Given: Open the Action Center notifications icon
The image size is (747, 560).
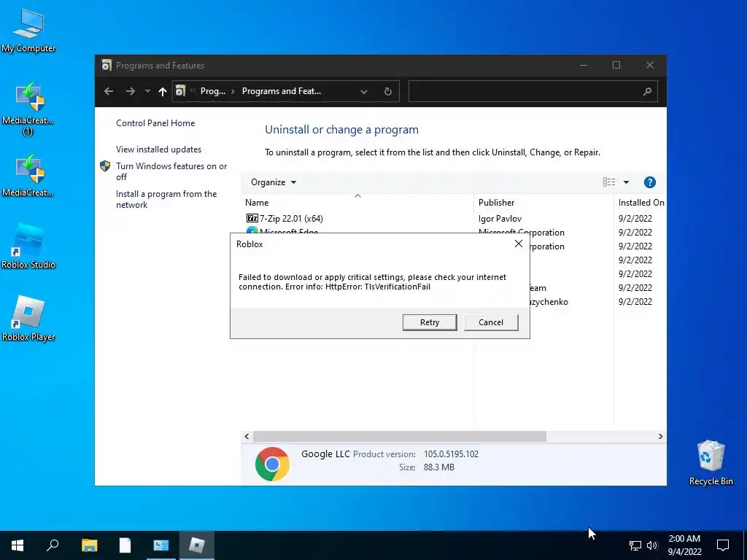Looking at the screenshot, I should (723, 545).
